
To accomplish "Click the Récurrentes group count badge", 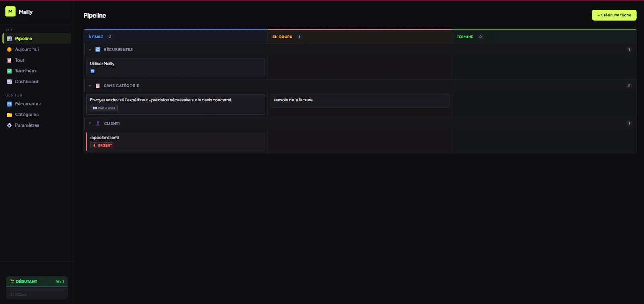I will click(x=629, y=50).
